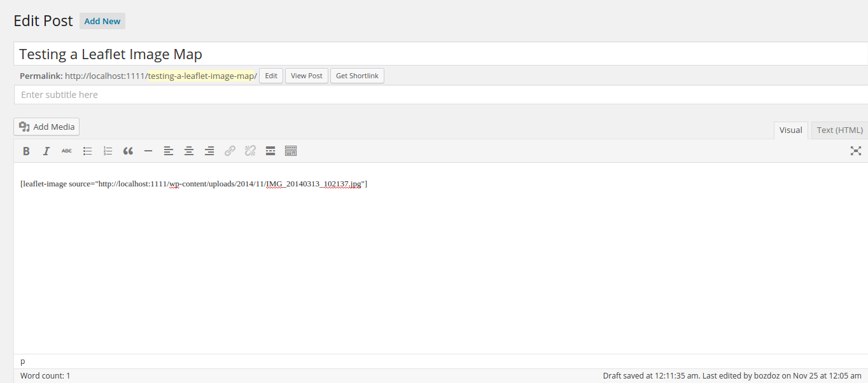Click the insert/edit link icon
The image size is (868, 383).
(x=230, y=151)
